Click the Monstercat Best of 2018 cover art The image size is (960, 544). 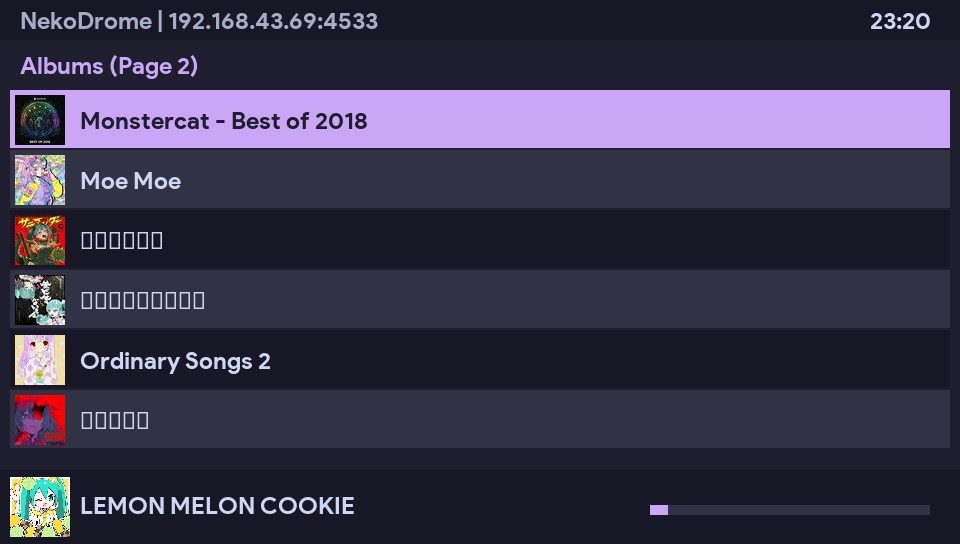tap(40, 120)
